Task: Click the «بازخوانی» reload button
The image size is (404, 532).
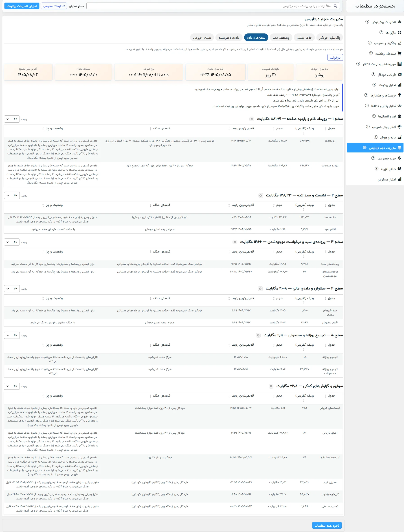Action: (335, 57)
